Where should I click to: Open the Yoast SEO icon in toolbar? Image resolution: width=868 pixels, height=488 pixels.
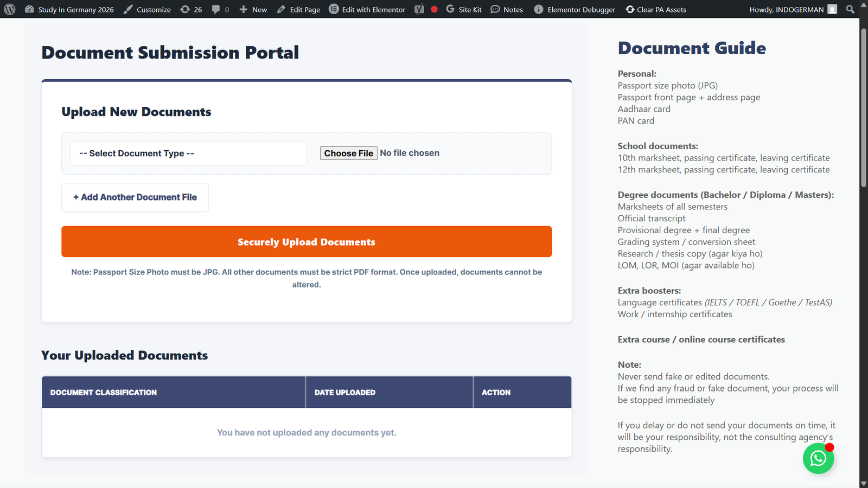(x=418, y=9)
